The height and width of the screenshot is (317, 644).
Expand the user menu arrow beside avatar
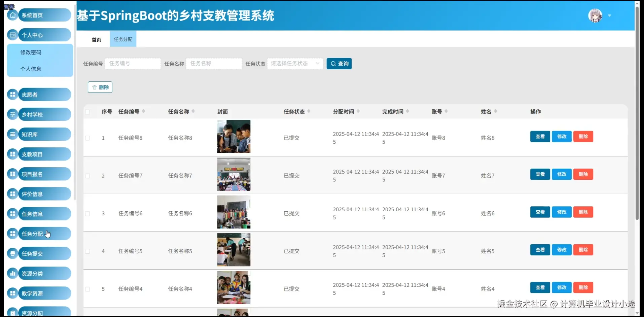point(609,15)
